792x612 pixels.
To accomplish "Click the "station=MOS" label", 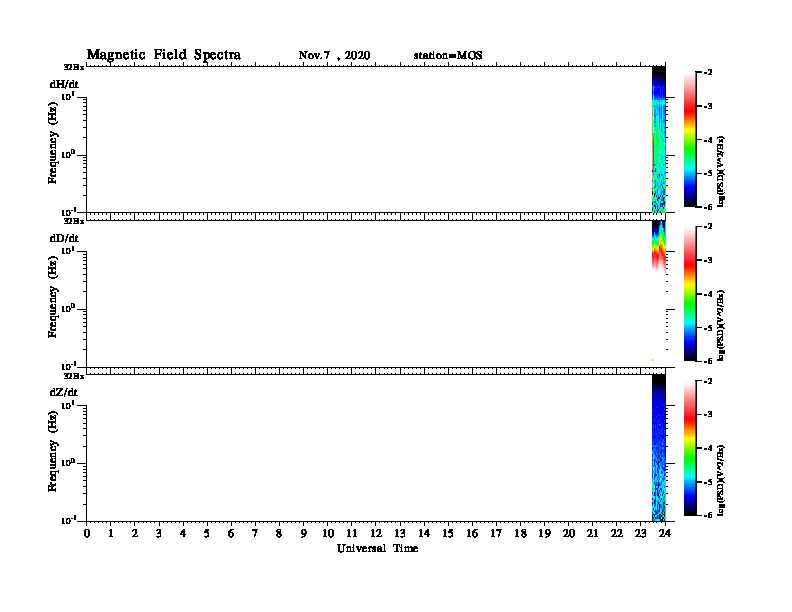I will [448, 56].
